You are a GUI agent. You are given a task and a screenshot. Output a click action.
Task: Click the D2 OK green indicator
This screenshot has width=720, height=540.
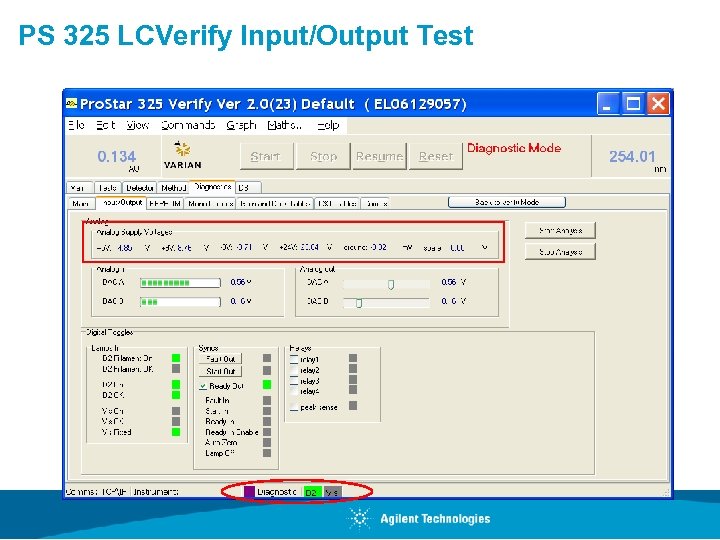(176, 395)
